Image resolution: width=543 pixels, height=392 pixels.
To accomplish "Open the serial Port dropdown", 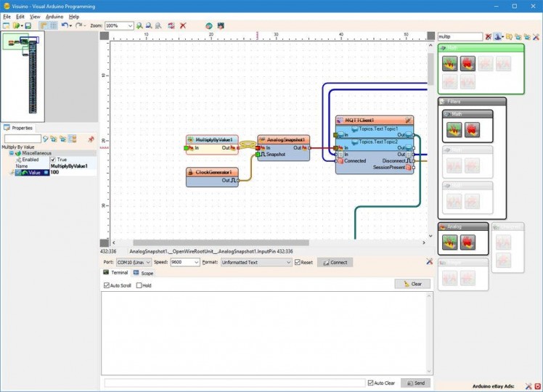I will (147, 262).
